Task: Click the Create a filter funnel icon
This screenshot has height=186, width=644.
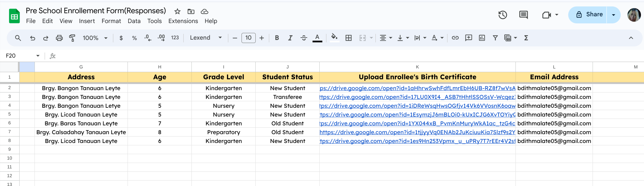Action: pyautogui.click(x=495, y=38)
